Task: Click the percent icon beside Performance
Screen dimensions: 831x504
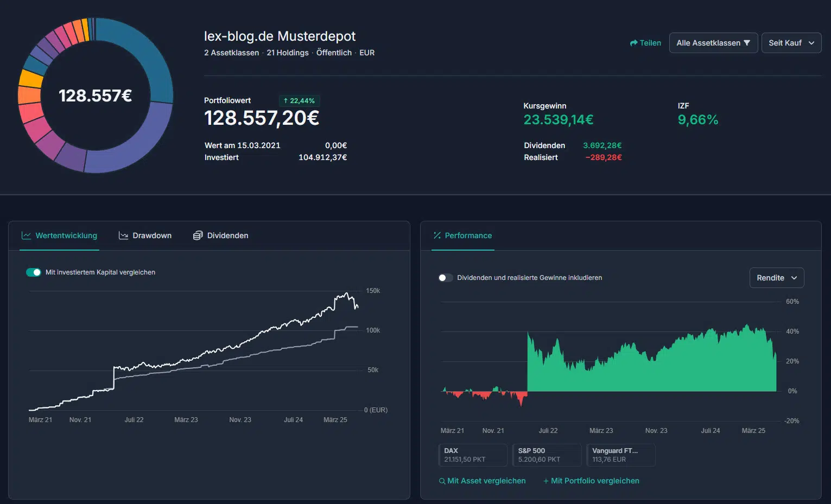Action: [x=437, y=235]
